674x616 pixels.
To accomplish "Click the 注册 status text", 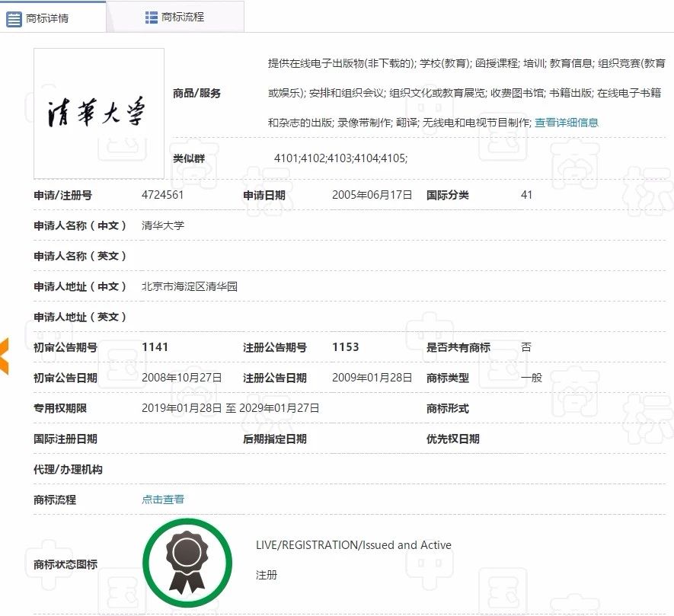I will coord(267,575).
